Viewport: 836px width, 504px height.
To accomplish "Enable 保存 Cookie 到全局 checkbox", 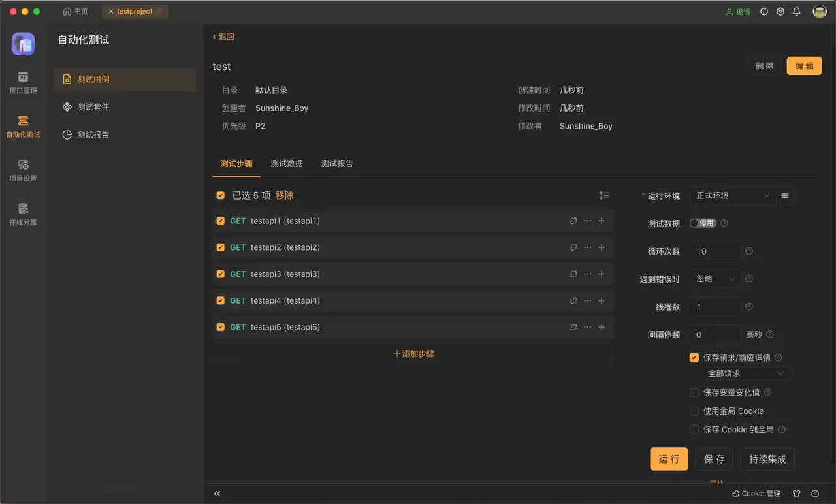I will coord(694,430).
